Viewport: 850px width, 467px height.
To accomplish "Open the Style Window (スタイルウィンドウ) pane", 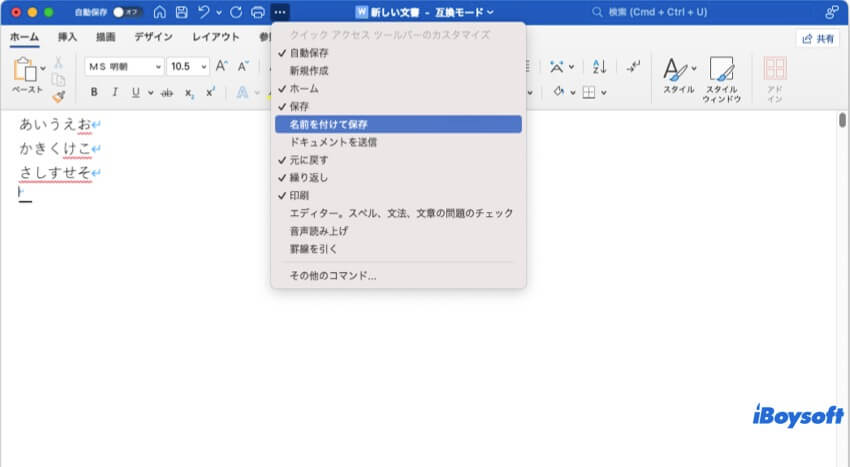I will [x=722, y=79].
